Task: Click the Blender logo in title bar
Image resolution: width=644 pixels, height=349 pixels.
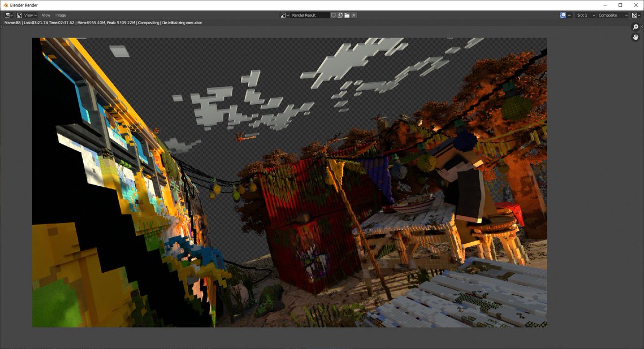Action: click(x=5, y=5)
